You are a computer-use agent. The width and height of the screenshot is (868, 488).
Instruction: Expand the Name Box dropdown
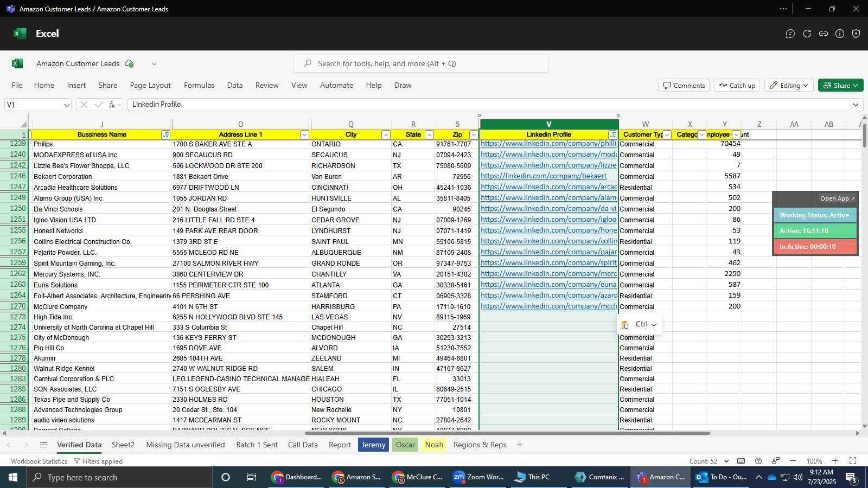[x=67, y=105]
